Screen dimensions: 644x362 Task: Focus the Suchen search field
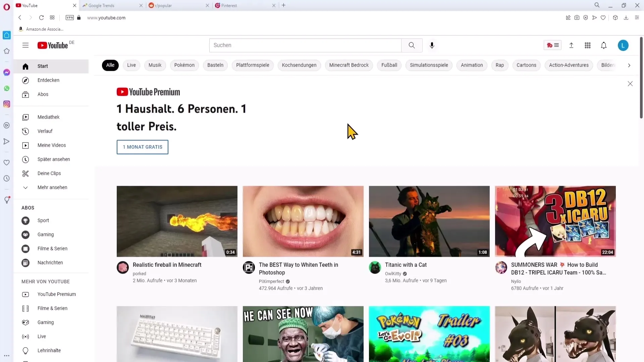[x=305, y=45]
